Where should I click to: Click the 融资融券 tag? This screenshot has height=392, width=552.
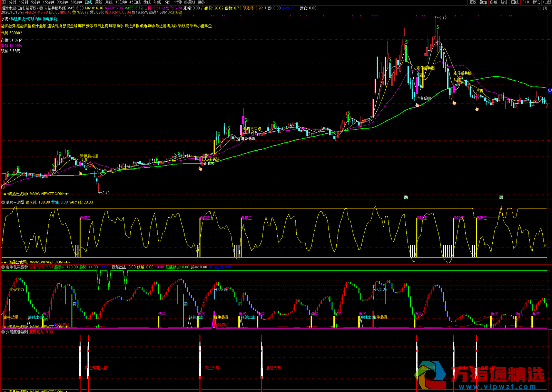(8, 26)
